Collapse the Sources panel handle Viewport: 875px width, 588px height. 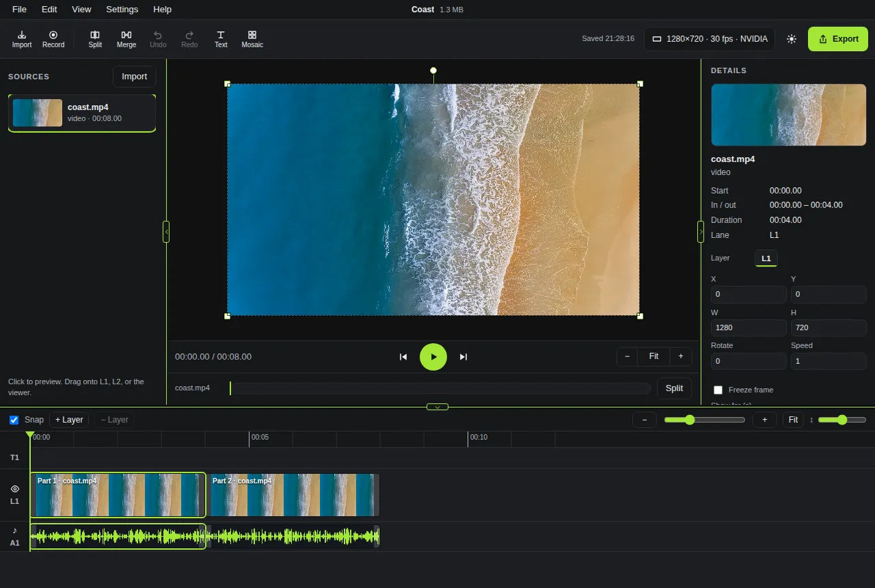[x=166, y=232]
